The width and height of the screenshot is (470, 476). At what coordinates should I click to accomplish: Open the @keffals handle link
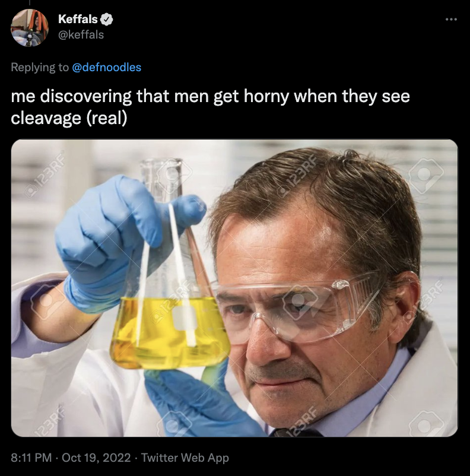point(81,34)
